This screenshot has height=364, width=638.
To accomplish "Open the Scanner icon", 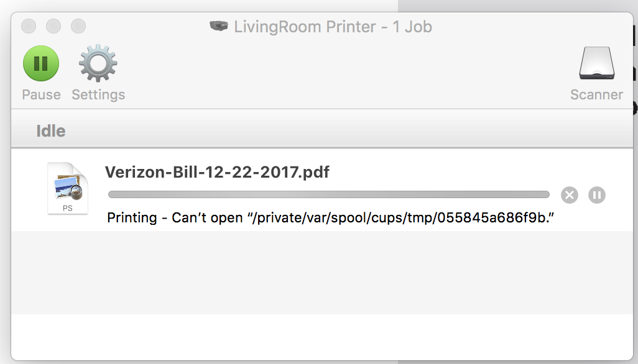I will [x=596, y=64].
